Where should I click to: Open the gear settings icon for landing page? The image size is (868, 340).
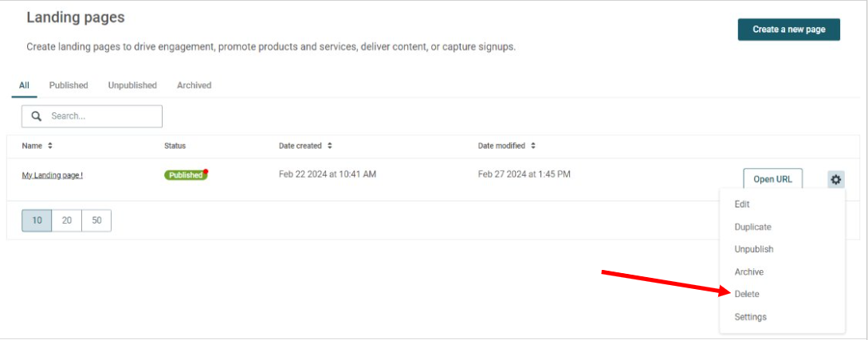coord(836,179)
